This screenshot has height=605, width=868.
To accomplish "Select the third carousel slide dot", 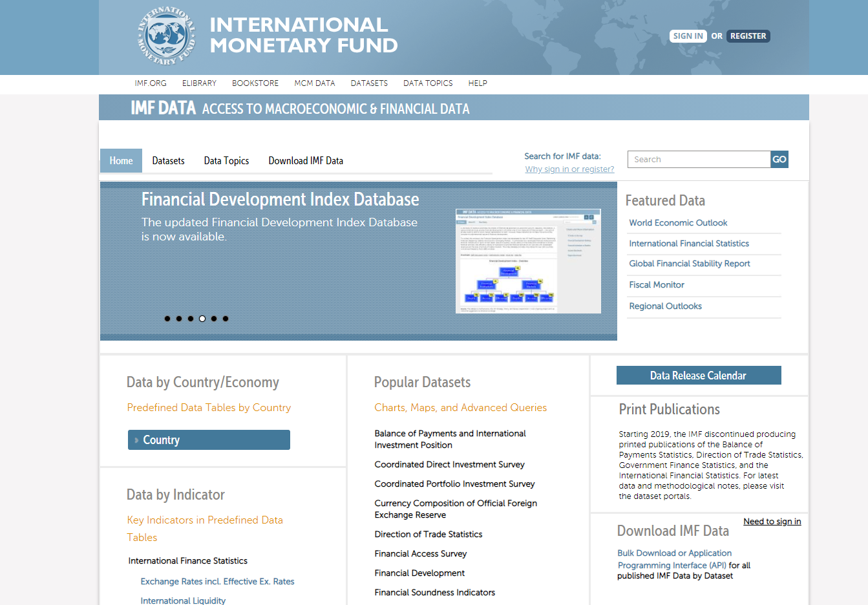I will 191,319.
